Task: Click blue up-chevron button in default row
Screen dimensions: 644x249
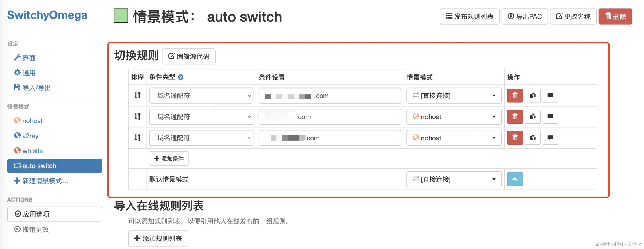Action: [x=515, y=179]
